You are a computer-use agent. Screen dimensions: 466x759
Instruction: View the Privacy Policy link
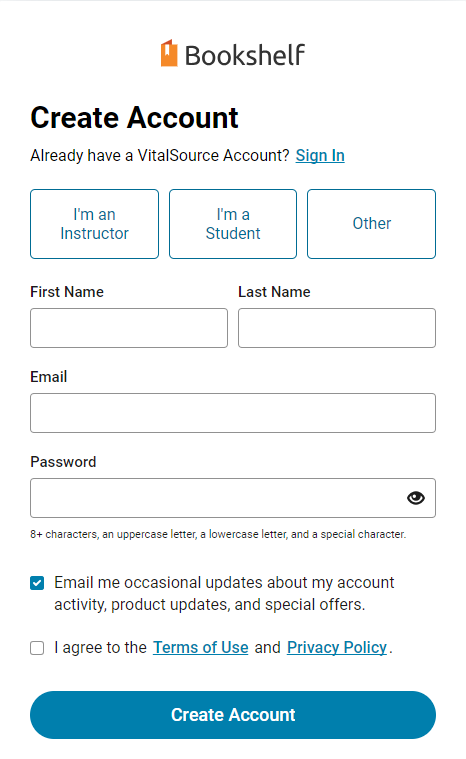[337, 647]
